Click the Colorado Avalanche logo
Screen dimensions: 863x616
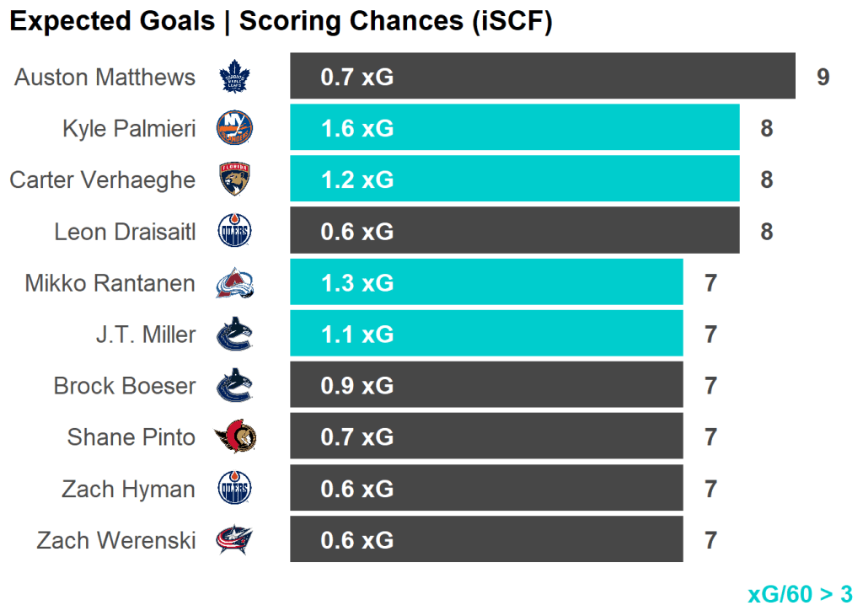235,283
